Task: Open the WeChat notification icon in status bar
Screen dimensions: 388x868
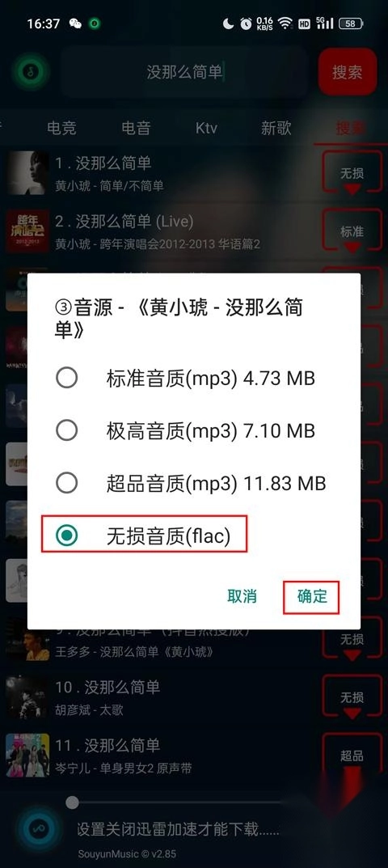Action: [x=75, y=23]
